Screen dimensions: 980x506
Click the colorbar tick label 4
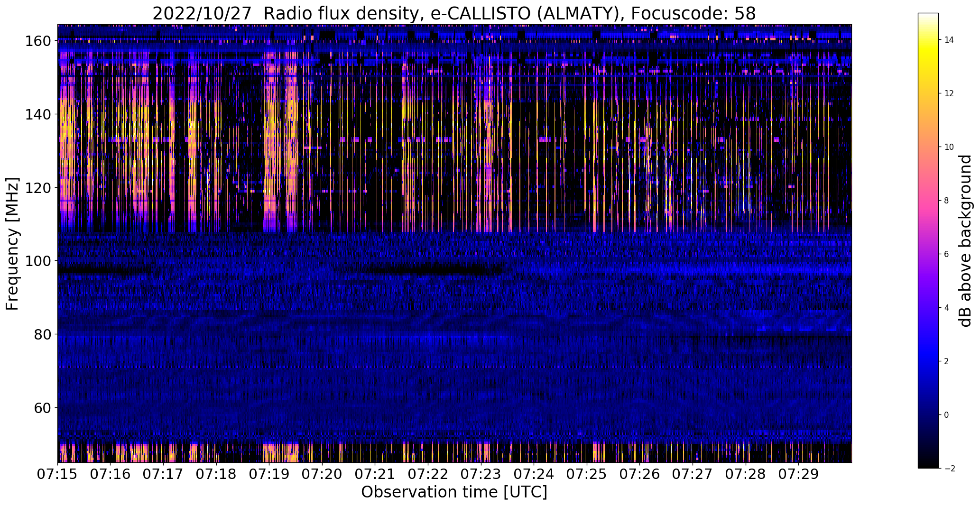pyautogui.click(x=947, y=308)
